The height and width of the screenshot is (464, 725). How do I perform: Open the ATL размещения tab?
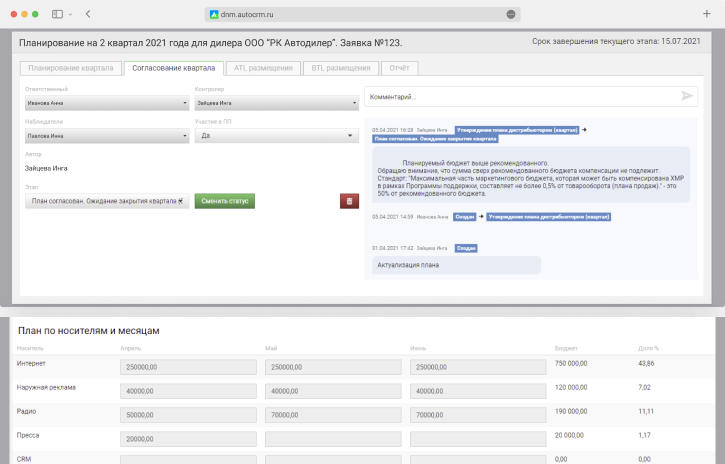pyautogui.click(x=263, y=68)
